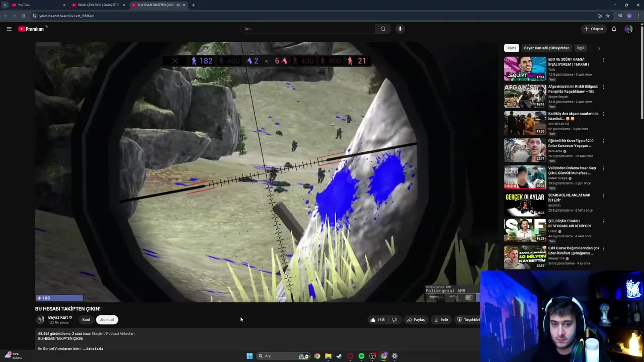View site information icon in address bar
Screen dimensions: 644x362
(34, 16)
